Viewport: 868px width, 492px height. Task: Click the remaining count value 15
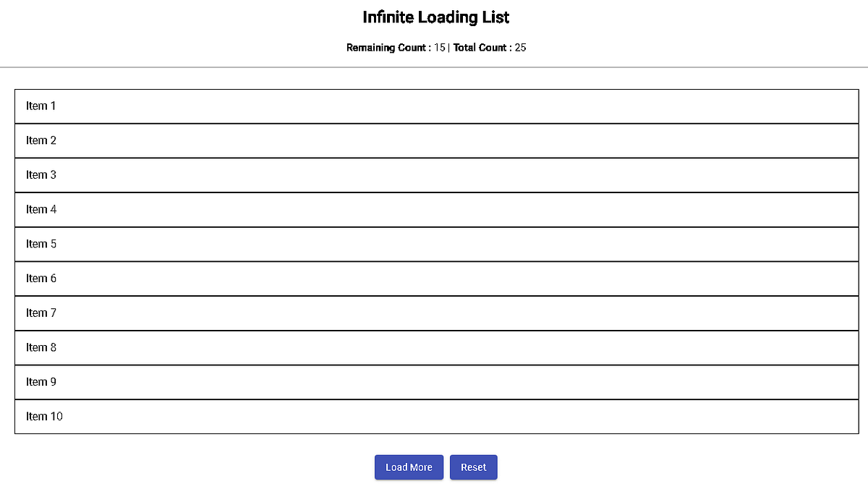pyautogui.click(x=440, y=48)
